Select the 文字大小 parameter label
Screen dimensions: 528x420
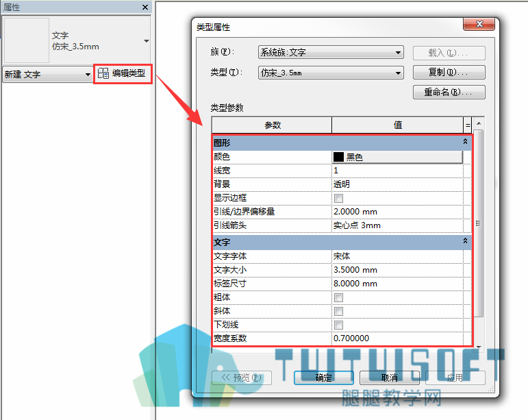point(230,270)
